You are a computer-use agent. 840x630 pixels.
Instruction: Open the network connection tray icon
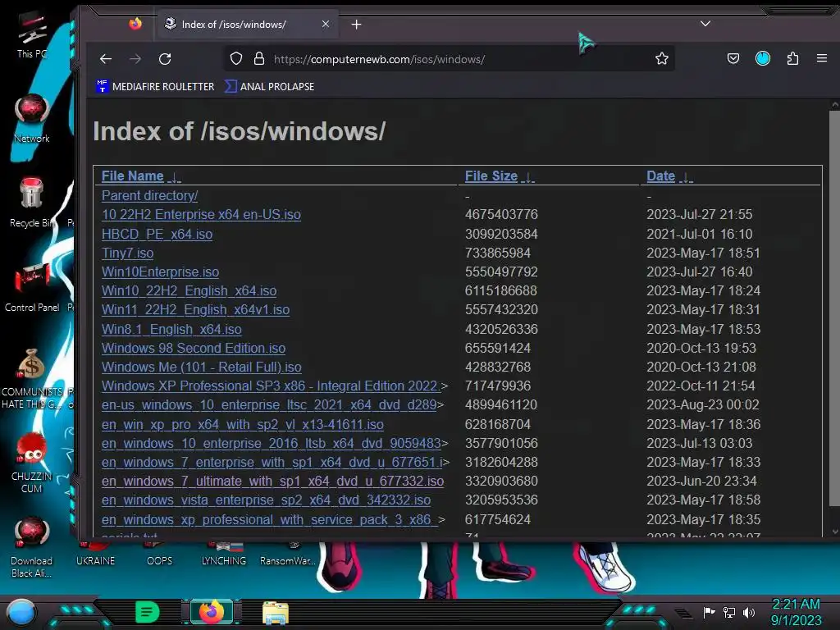729,612
